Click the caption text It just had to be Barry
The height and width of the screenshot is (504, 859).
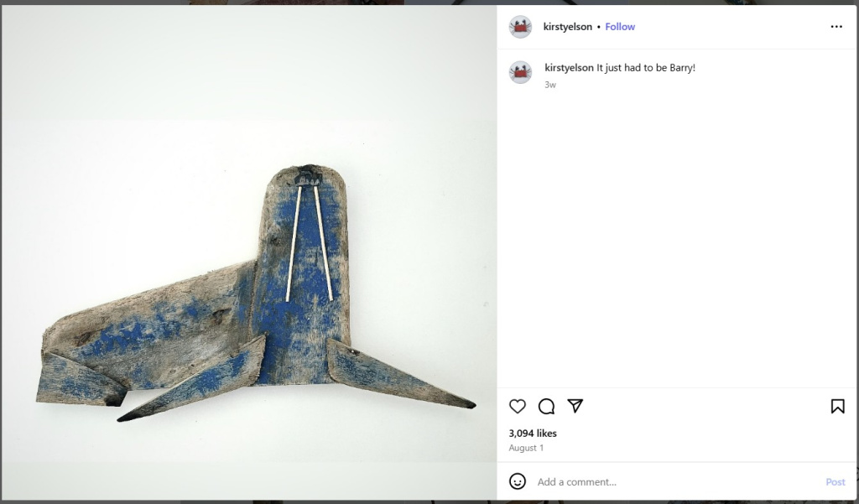coord(646,68)
